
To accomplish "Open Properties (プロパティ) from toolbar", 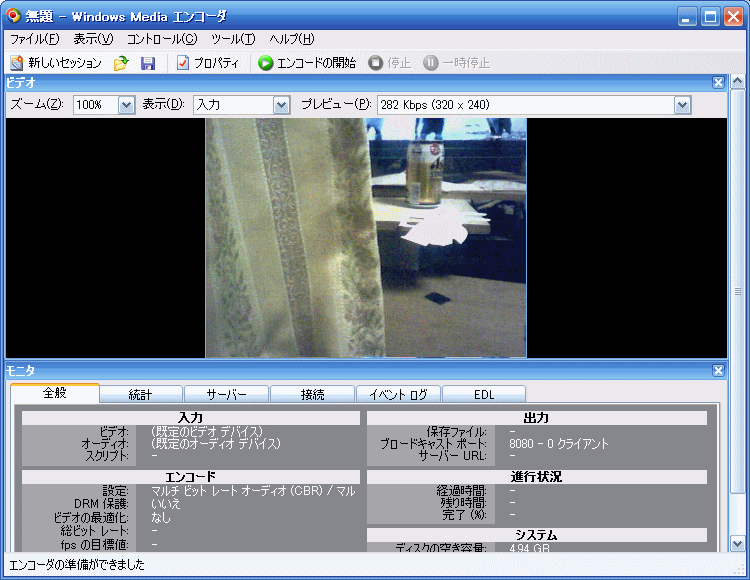I will tap(207, 63).
